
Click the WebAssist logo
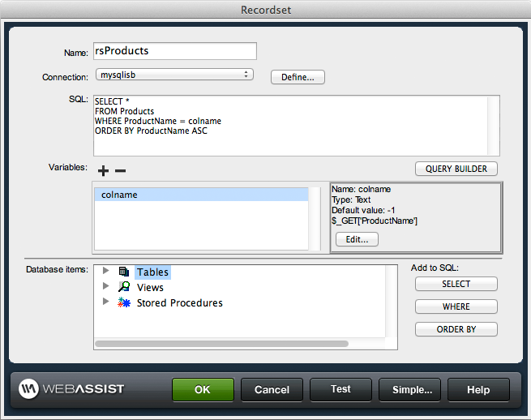[x=71, y=389]
